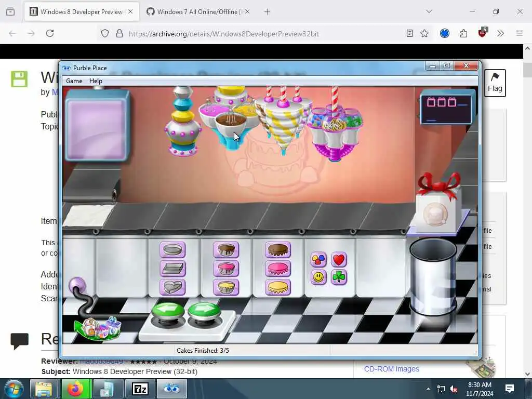Return to Purble Place main town icon
Viewport: 532px width, 399px height.
(98, 328)
